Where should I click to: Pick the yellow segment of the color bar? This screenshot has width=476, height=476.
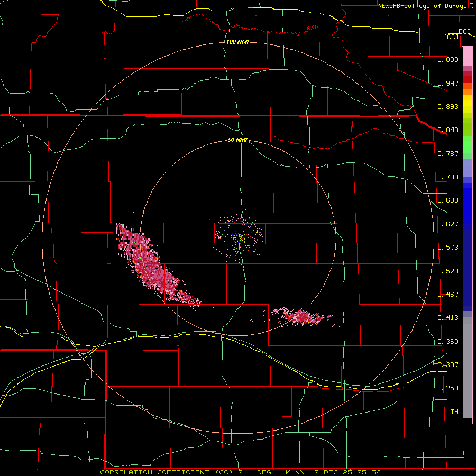(467, 105)
